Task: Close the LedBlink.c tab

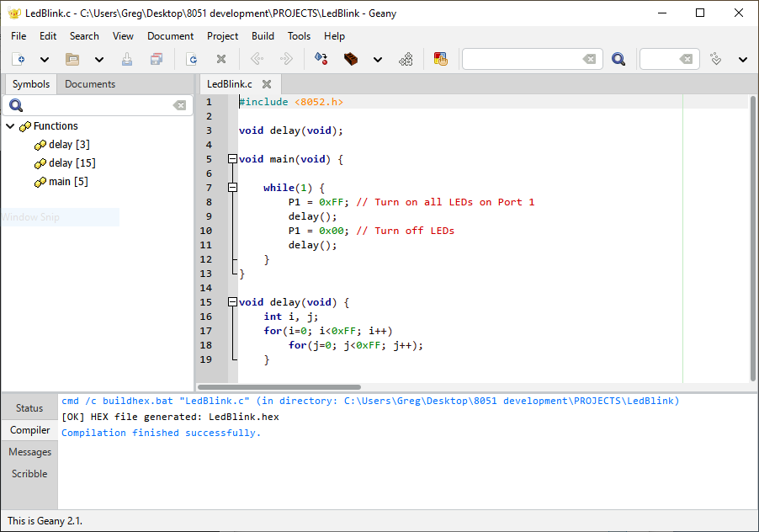Action: coord(266,84)
